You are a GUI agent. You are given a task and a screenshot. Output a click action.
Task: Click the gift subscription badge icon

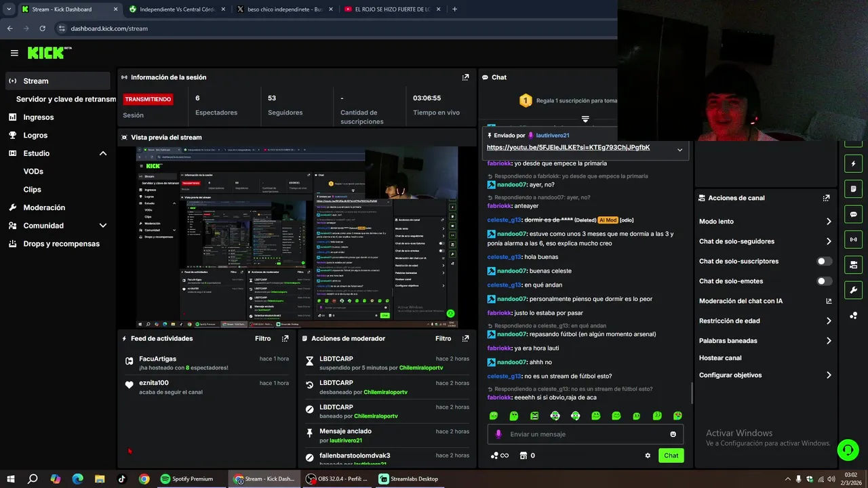click(525, 100)
